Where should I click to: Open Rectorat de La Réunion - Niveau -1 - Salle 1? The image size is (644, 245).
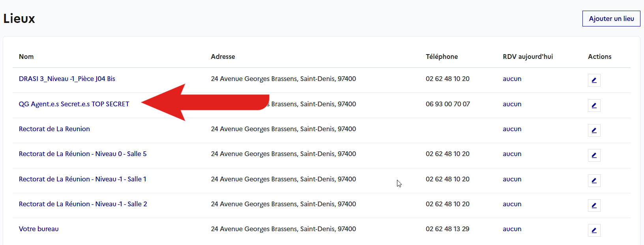(82, 179)
